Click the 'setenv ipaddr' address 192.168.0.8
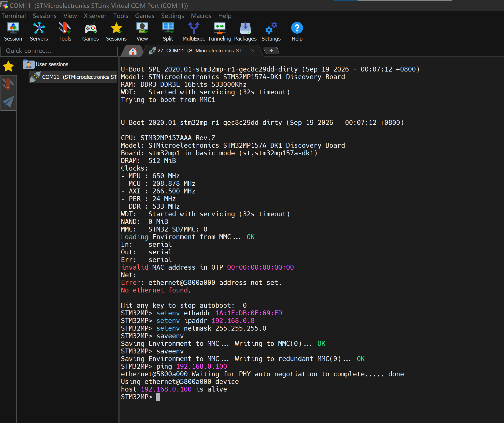The height and width of the screenshot is (423, 504). tap(233, 321)
